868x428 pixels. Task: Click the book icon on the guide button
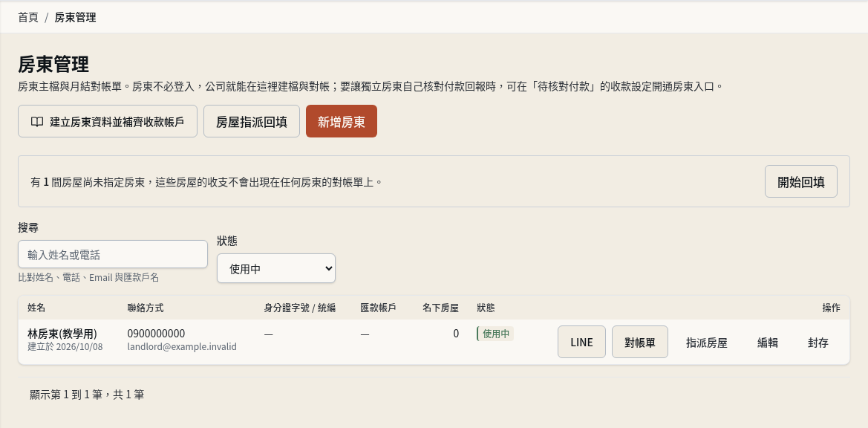tap(37, 122)
